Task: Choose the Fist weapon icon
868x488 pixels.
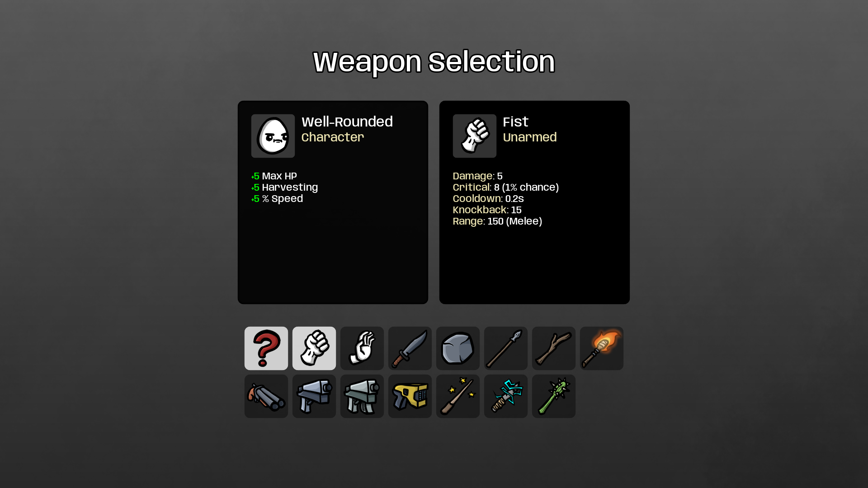Action: click(314, 348)
